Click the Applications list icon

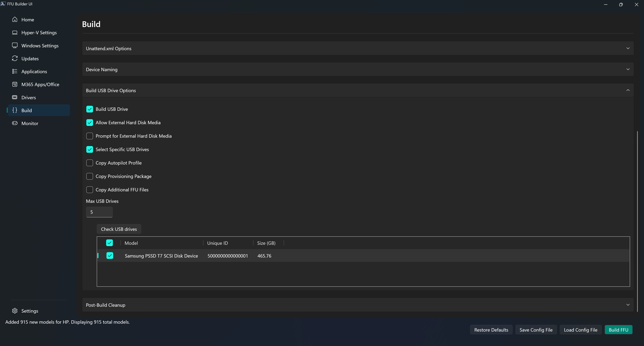15,72
